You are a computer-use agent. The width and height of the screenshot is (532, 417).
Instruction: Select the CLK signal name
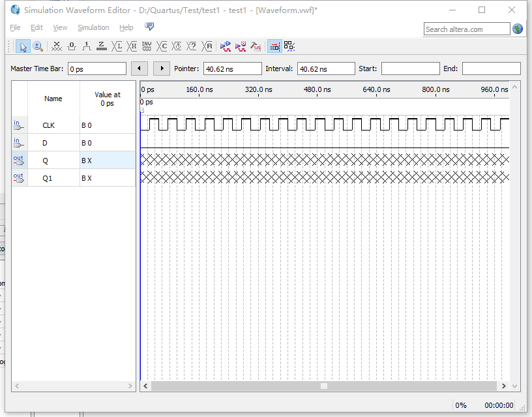coord(48,125)
